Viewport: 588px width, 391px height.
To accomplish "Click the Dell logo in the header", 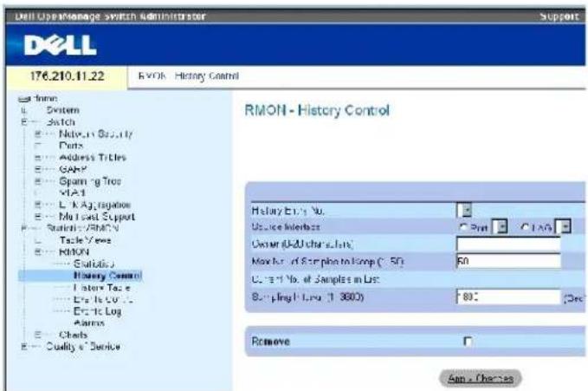I will [x=61, y=45].
